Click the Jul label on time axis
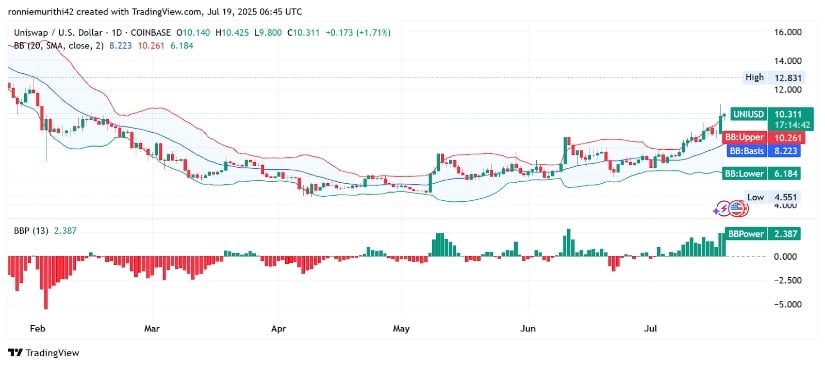The image size is (825, 366). pyautogui.click(x=651, y=329)
